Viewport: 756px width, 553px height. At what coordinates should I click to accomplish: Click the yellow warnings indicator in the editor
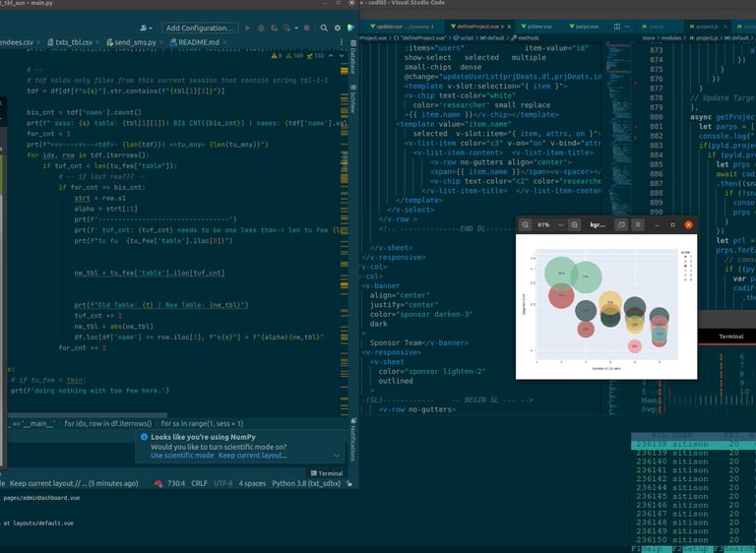click(277, 56)
